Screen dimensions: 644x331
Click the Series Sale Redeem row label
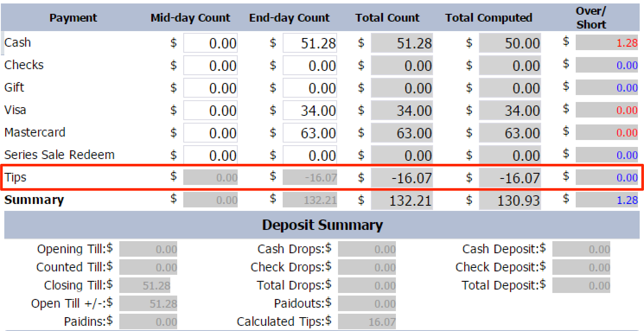coord(59,154)
